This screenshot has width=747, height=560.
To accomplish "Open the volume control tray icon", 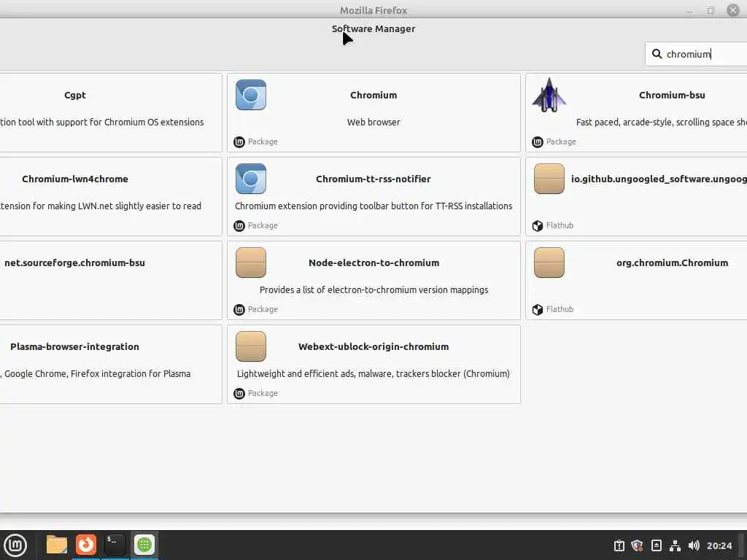I will coord(694,545).
